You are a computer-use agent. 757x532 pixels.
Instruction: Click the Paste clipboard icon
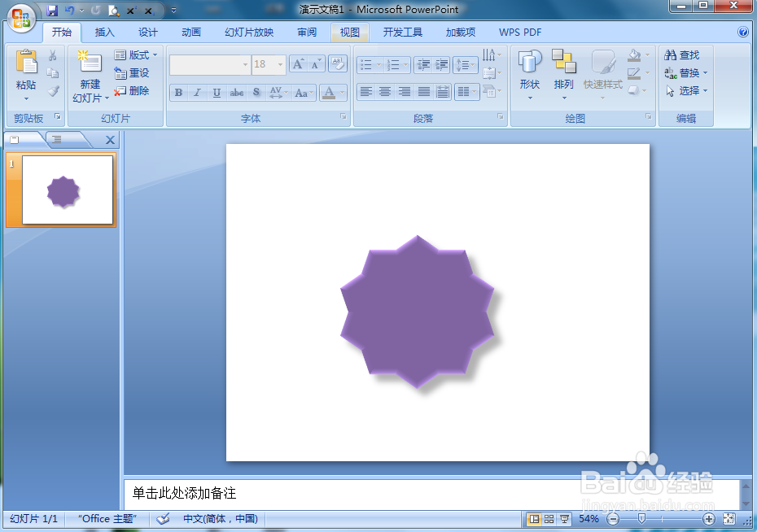[x=26, y=63]
